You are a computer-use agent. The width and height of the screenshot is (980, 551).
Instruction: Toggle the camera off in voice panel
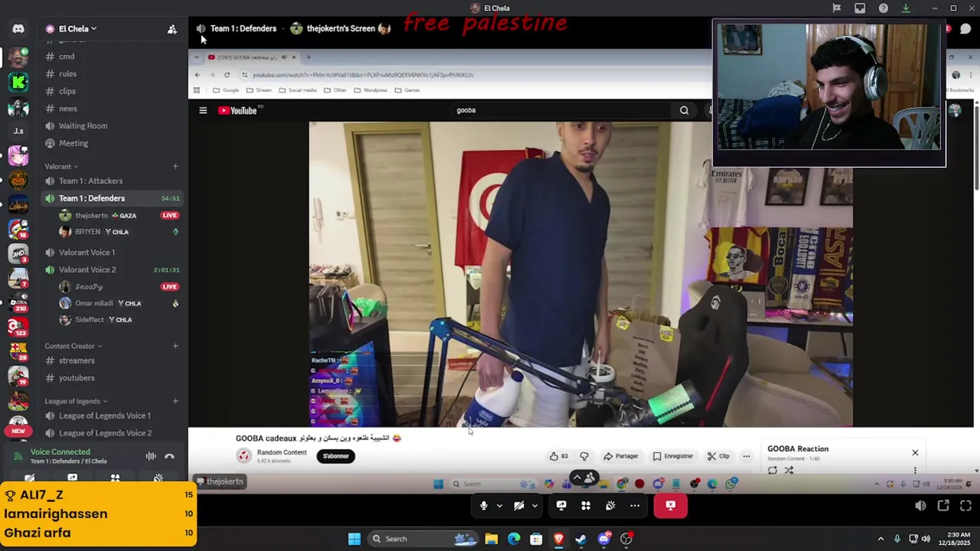[x=30, y=478]
